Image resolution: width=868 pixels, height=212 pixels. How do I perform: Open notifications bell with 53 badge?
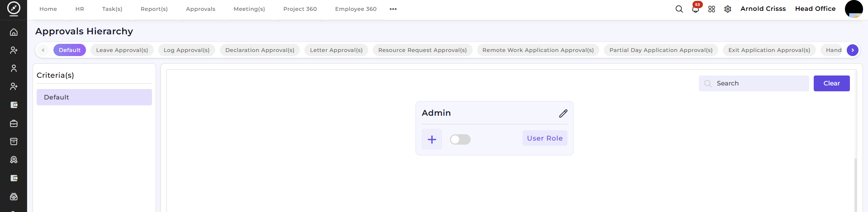pos(696,9)
